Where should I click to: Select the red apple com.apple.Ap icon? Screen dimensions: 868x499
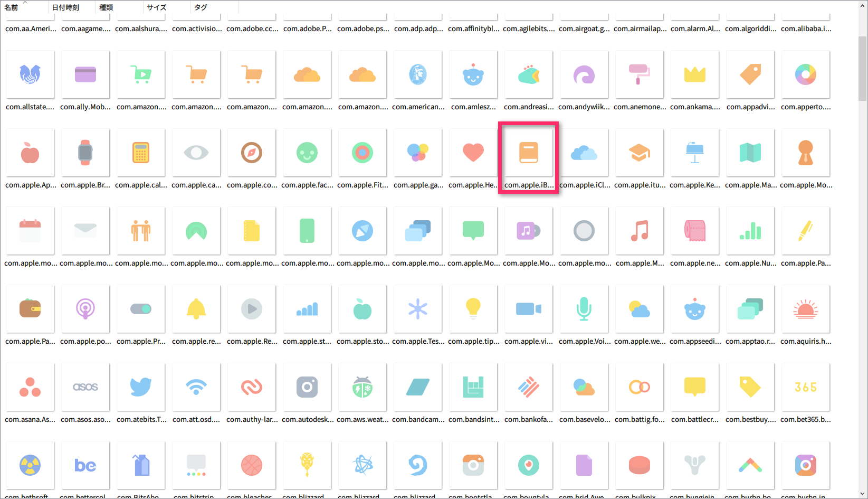click(x=30, y=153)
